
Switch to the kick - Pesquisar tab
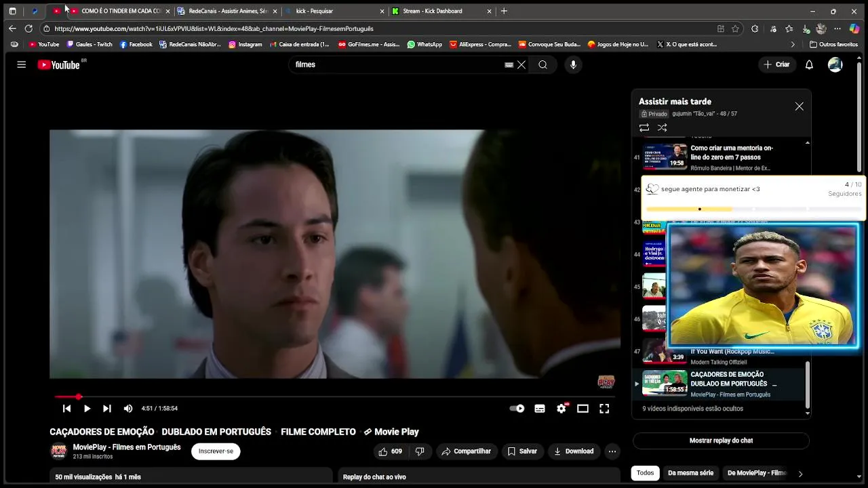coord(334,11)
